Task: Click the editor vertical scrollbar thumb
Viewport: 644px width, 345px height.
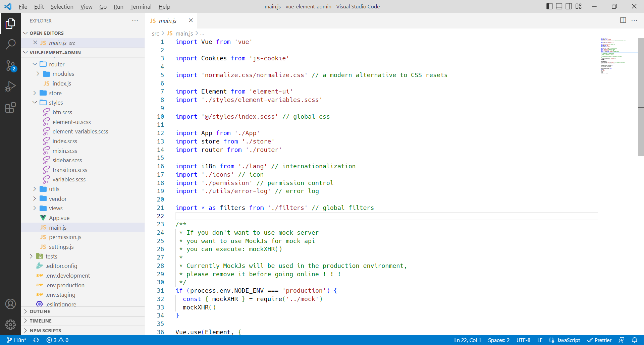Action: (641, 97)
